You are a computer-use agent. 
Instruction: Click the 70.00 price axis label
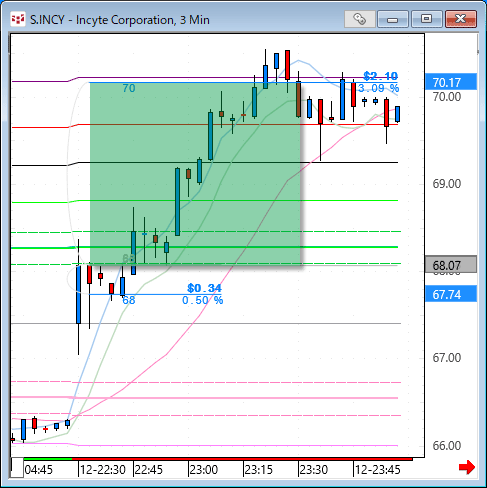pos(447,97)
